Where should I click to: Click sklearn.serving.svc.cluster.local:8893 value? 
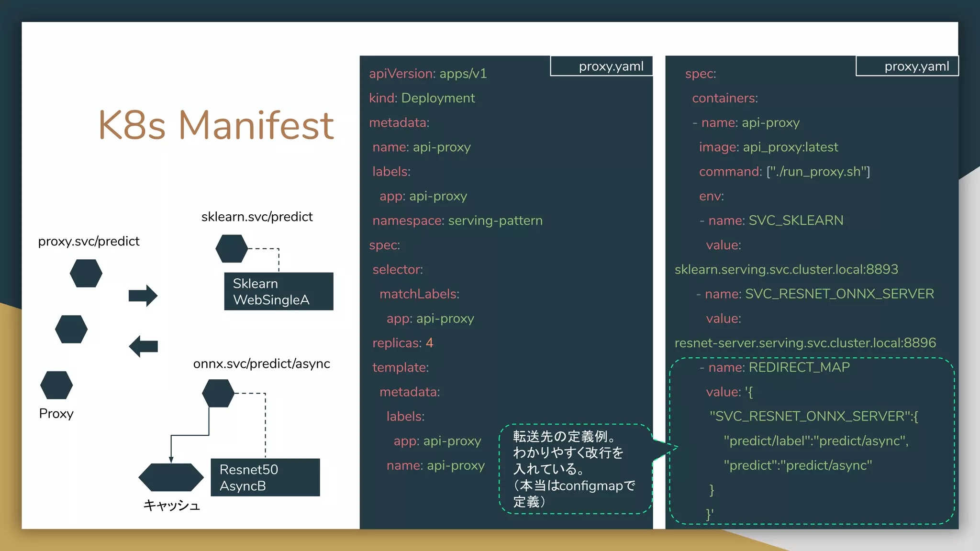click(786, 270)
